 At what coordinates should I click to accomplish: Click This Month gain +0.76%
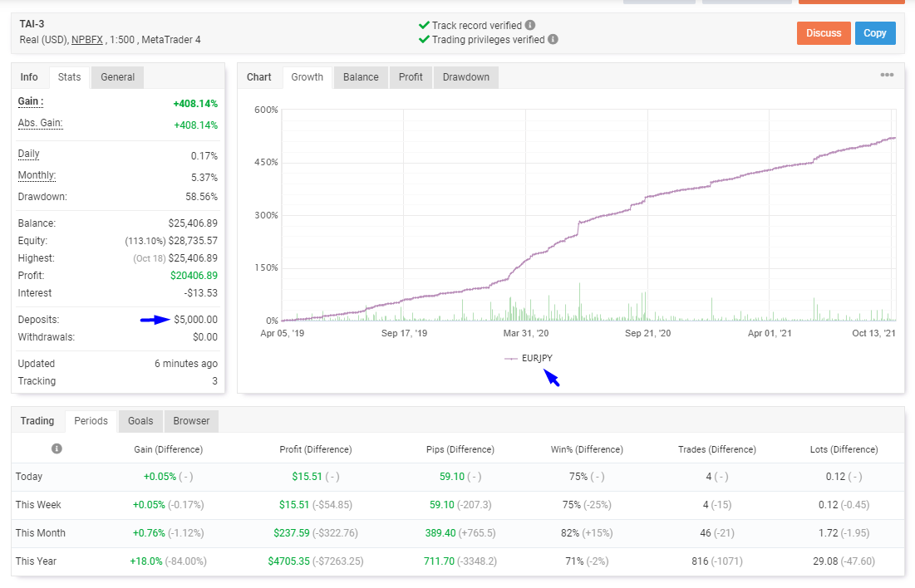click(x=149, y=533)
